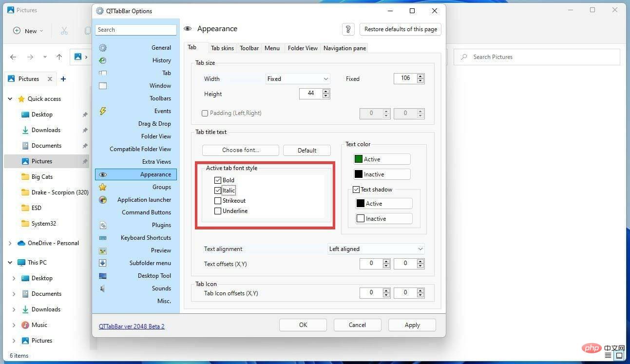
Task: Click the OK button
Action: [x=303, y=325]
